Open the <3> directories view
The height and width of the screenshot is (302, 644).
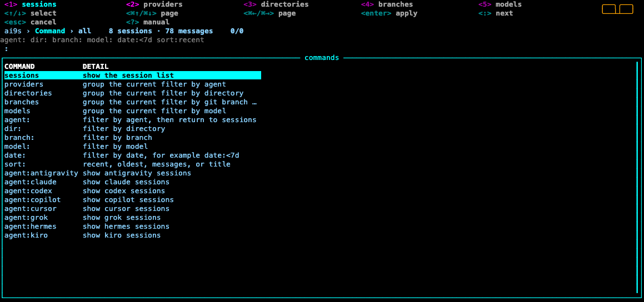(x=276, y=4)
